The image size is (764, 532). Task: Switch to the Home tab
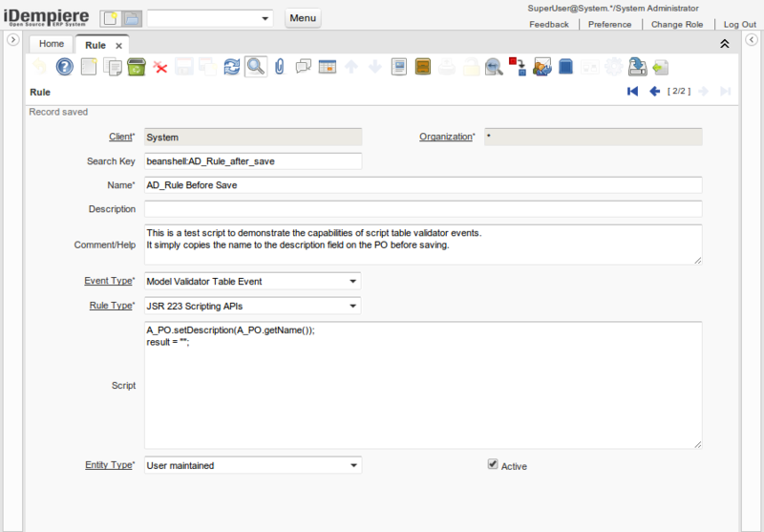pos(52,44)
